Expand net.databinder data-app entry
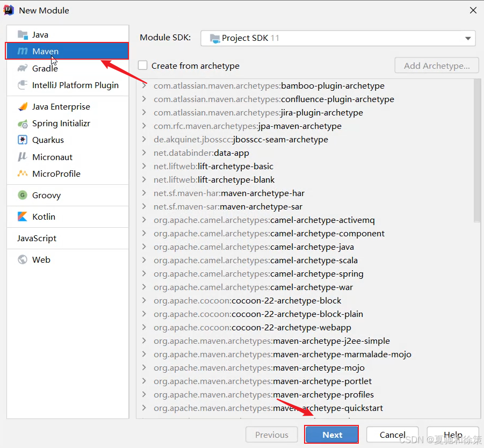 pos(144,153)
